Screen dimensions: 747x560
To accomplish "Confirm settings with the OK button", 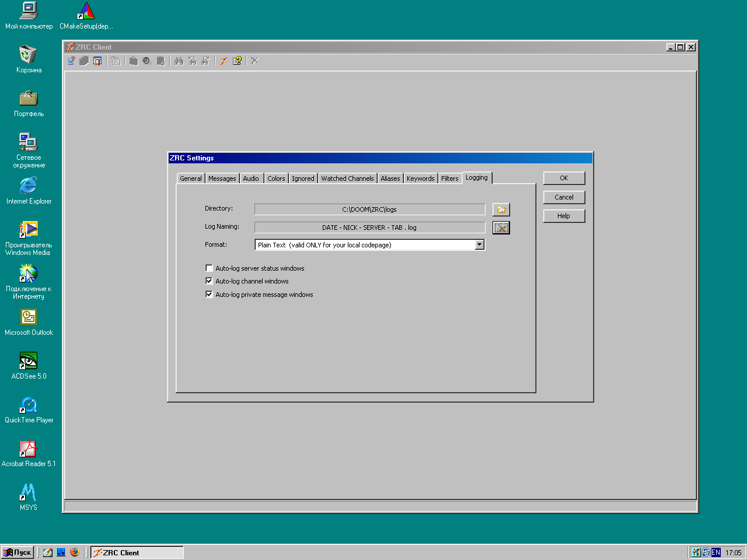I will tap(564, 178).
